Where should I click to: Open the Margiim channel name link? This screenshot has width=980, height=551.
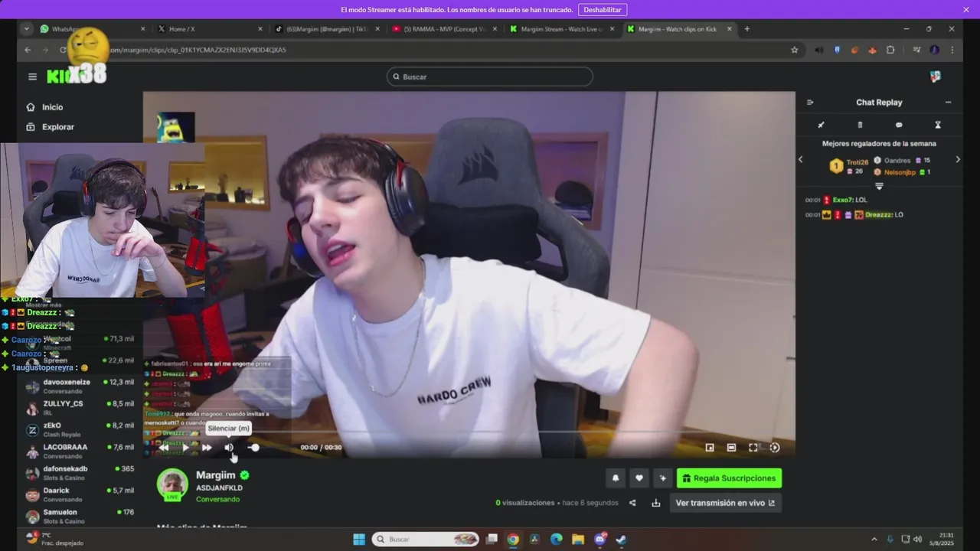coord(216,475)
